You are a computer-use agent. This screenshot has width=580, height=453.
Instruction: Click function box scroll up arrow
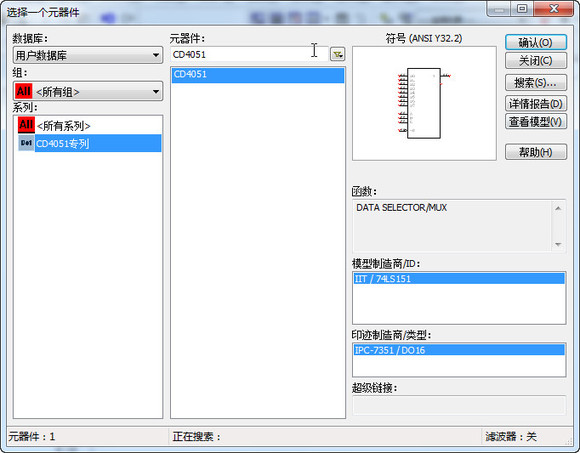(558, 208)
